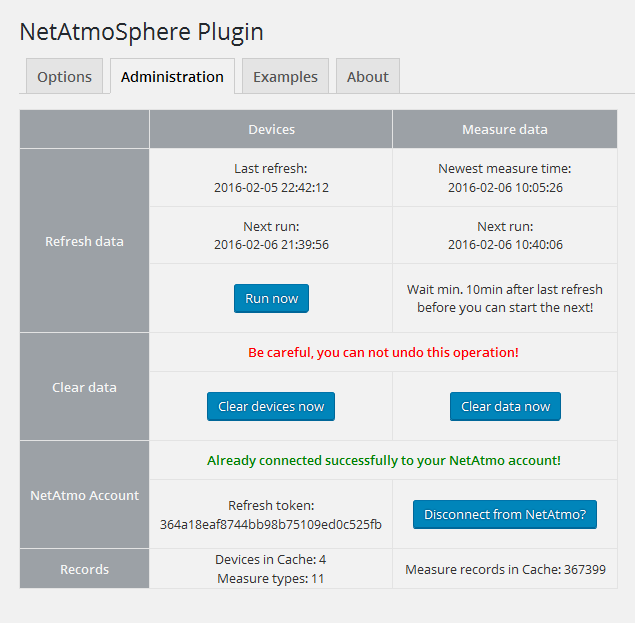
Task: Click the 'Newest measure time:' label
Action: [x=505, y=169]
